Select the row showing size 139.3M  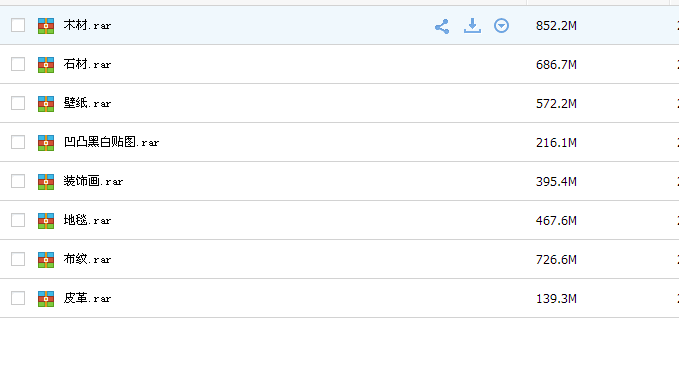click(340, 298)
